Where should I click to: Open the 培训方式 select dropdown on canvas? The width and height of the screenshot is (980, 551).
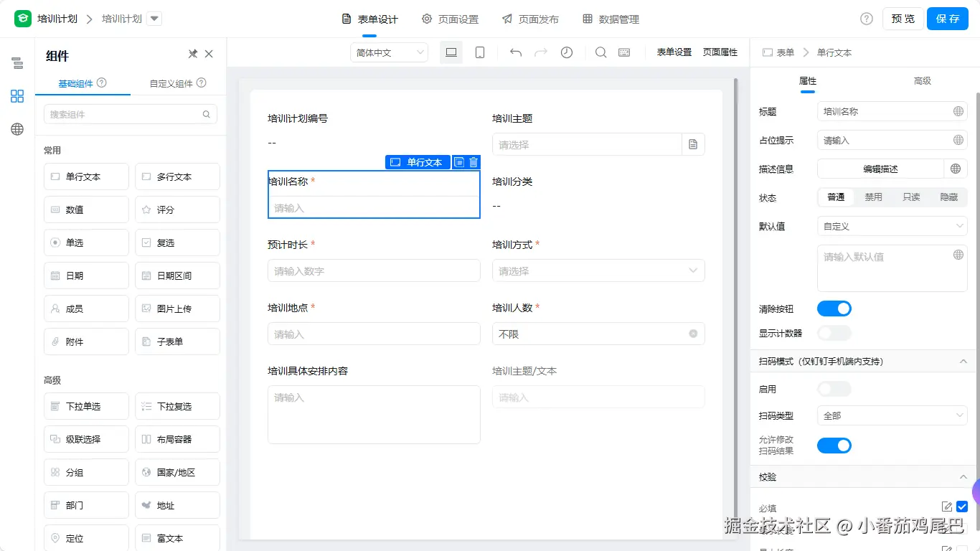tap(598, 270)
